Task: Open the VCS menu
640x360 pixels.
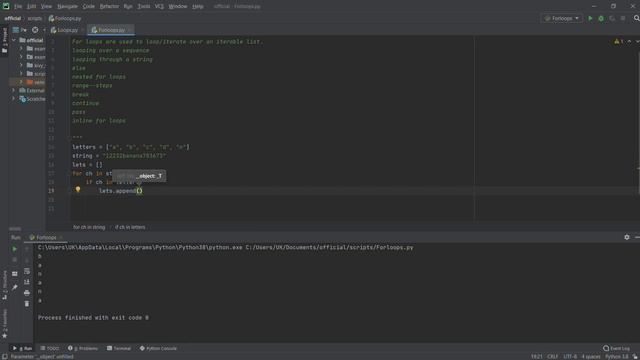Action: pos(159,7)
